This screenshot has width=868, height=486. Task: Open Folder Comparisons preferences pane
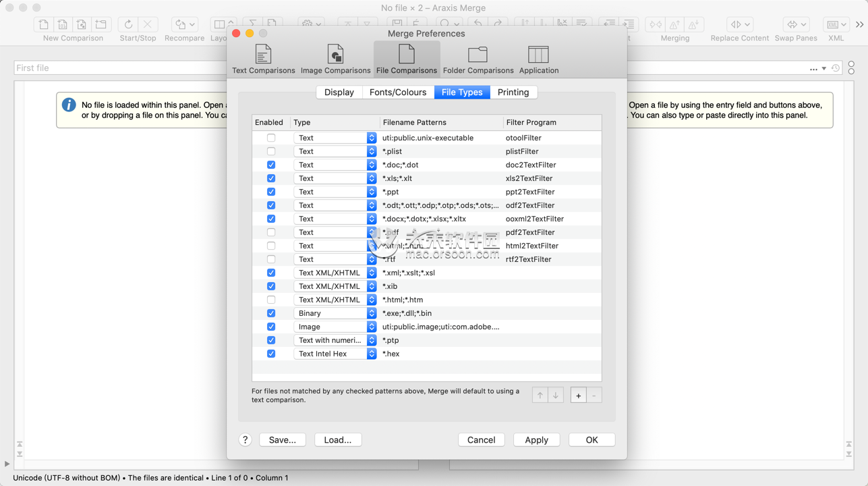point(478,59)
